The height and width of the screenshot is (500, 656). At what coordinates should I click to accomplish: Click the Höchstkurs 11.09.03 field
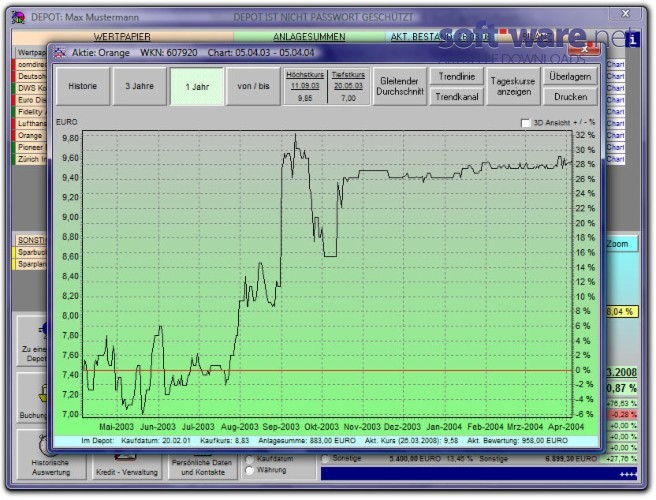pos(305,86)
